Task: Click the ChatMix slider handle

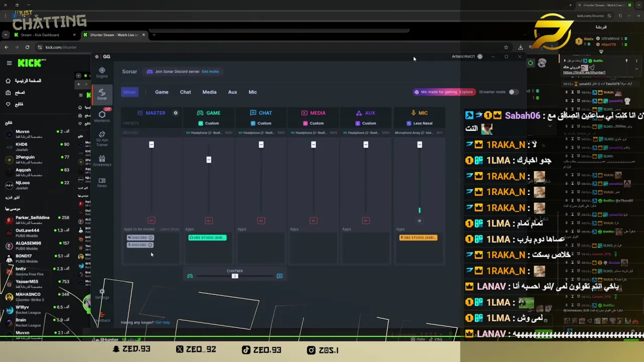Action: point(234,276)
